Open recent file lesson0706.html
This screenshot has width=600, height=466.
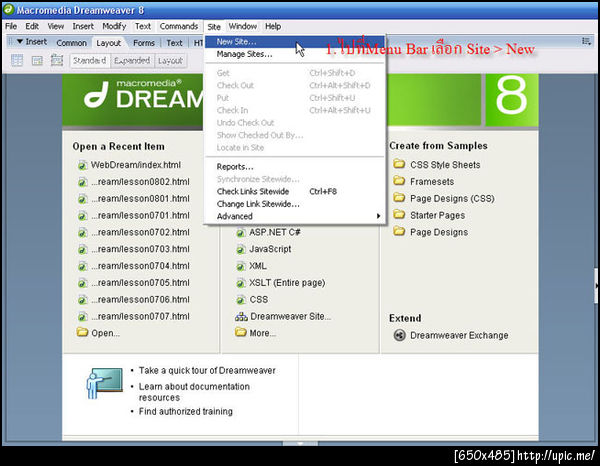tap(140, 300)
